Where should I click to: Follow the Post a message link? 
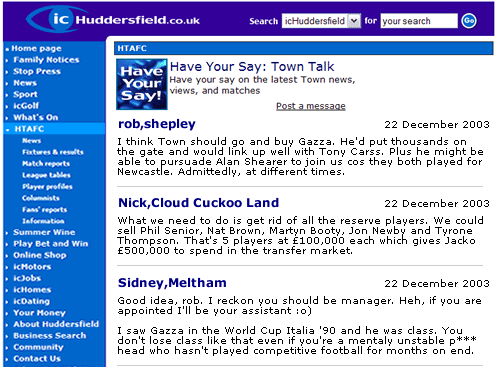[311, 106]
